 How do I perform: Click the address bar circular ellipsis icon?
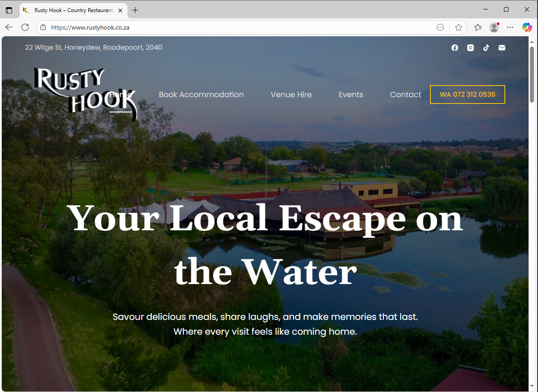click(440, 27)
